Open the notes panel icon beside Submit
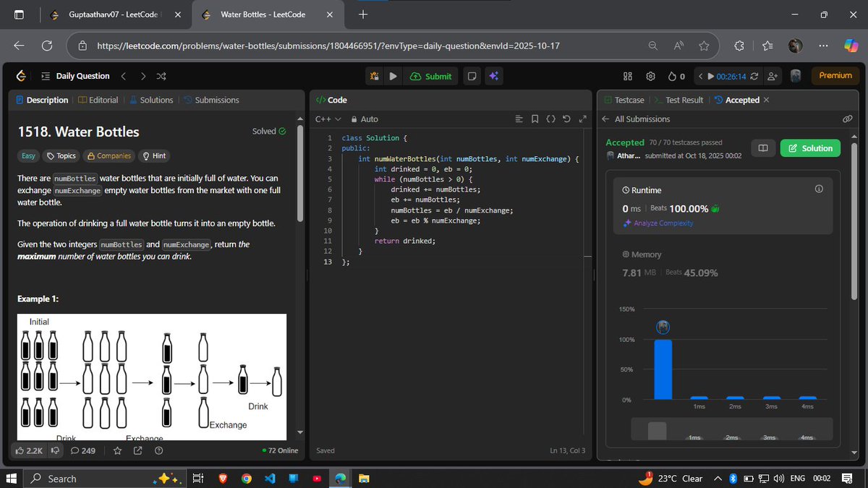868x488 pixels. [x=472, y=76]
